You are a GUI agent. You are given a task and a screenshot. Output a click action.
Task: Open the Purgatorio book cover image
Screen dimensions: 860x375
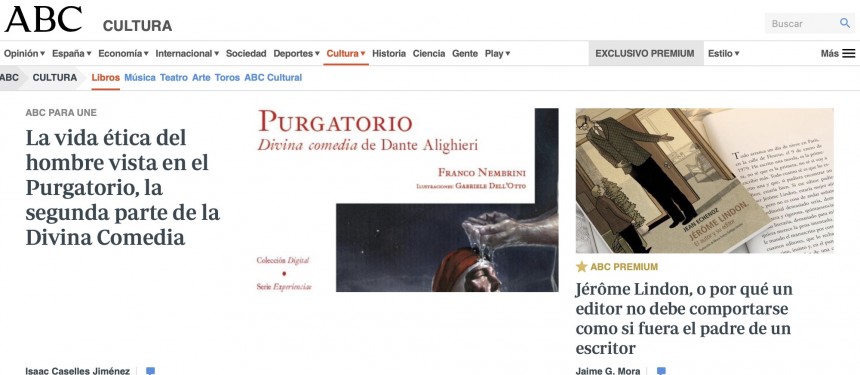pos(407,200)
